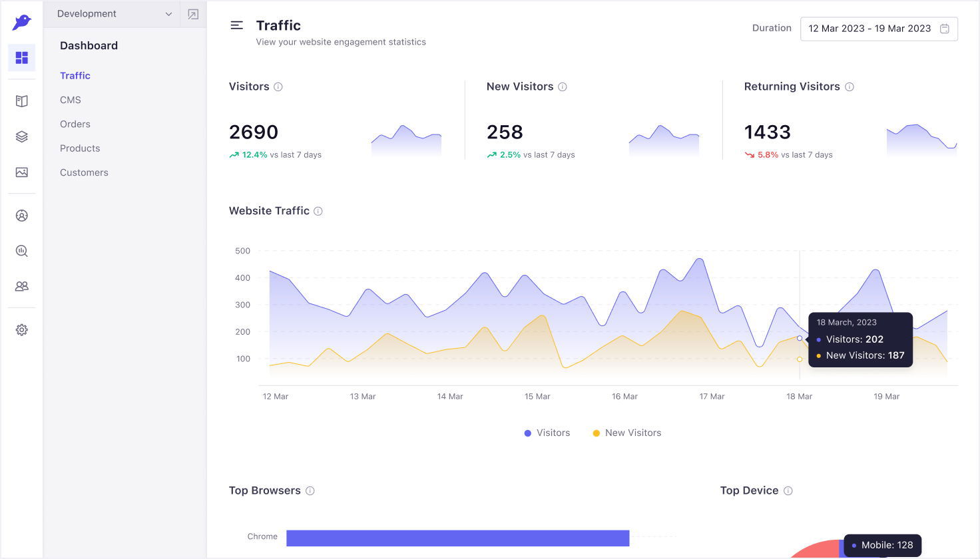
Task: Toggle Visitors series in chart legend
Action: (547, 433)
